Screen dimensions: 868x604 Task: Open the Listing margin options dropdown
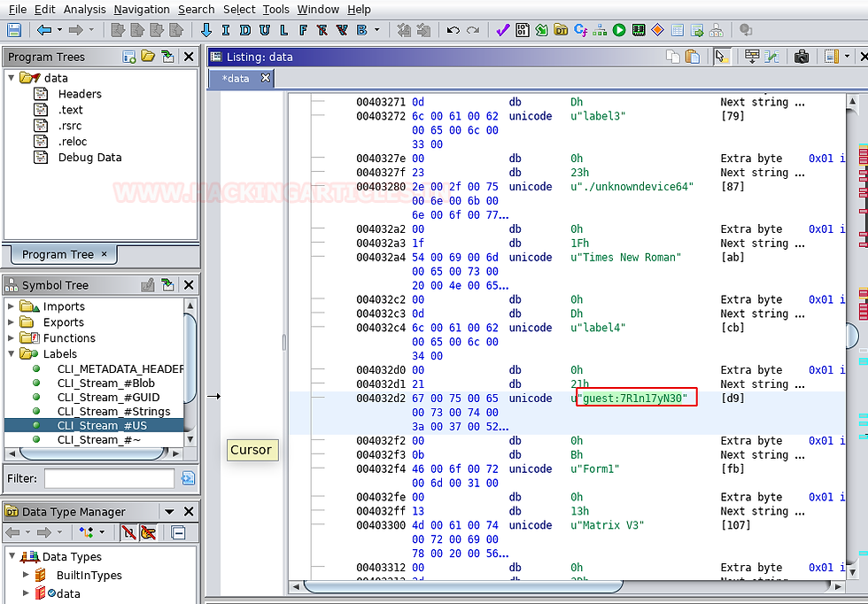[x=847, y=57]
